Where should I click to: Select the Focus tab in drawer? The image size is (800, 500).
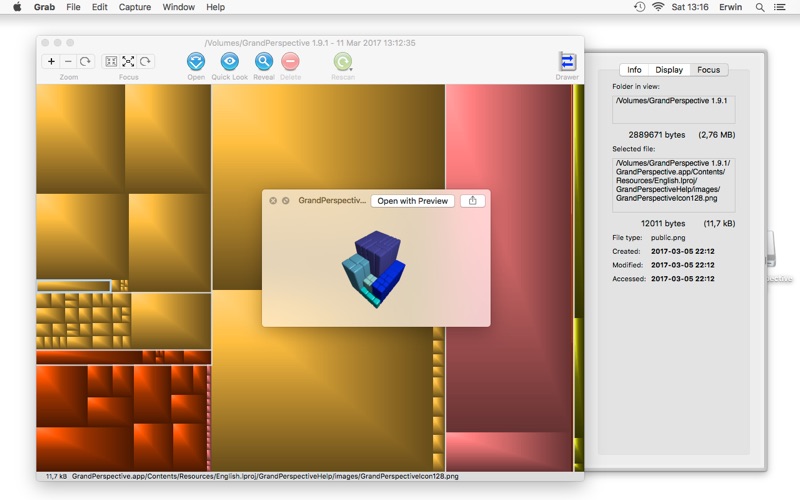[708, 70]
